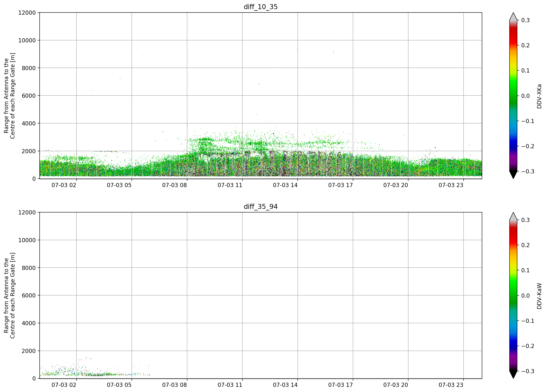Click the 0.3 tick on DDV-XKa colorbar
546x392 pixels.
click(526, 20)
